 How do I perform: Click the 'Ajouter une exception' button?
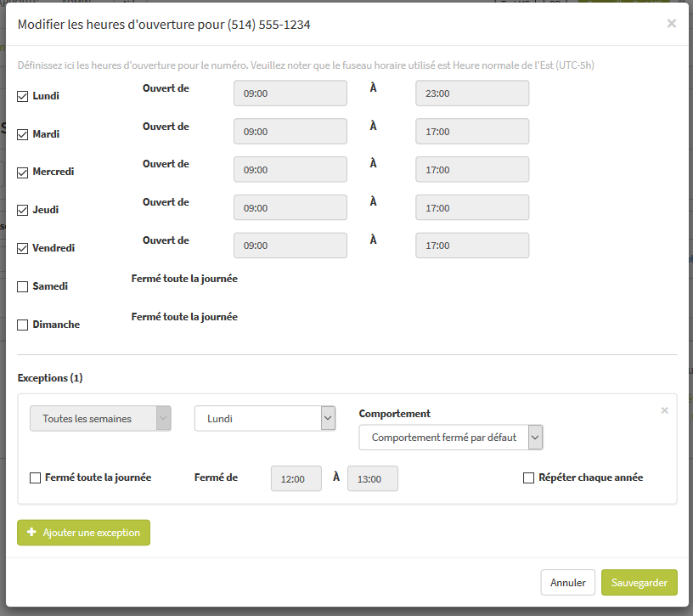pos(83,533)
